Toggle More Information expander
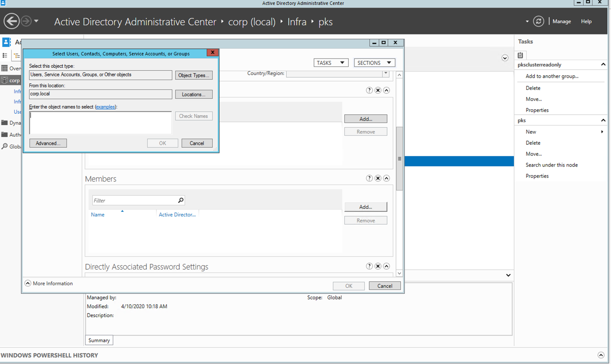 pos(28,283)
